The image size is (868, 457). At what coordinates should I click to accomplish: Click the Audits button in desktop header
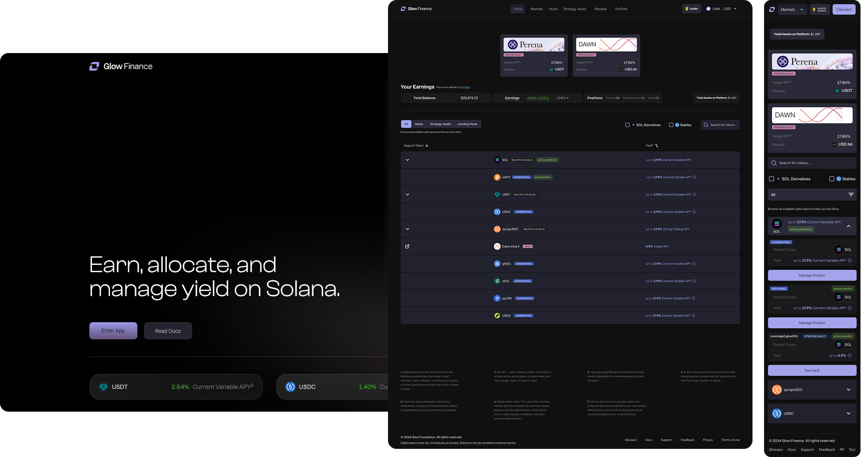(692, 9)
